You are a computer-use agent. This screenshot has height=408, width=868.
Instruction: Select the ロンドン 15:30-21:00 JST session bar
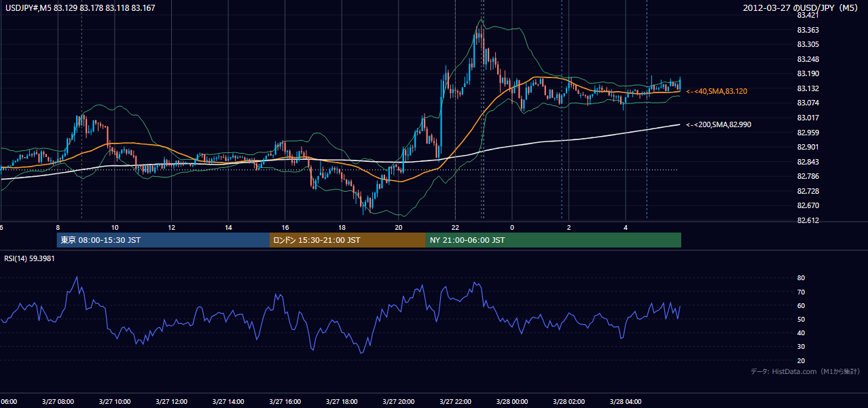point(348,240)
